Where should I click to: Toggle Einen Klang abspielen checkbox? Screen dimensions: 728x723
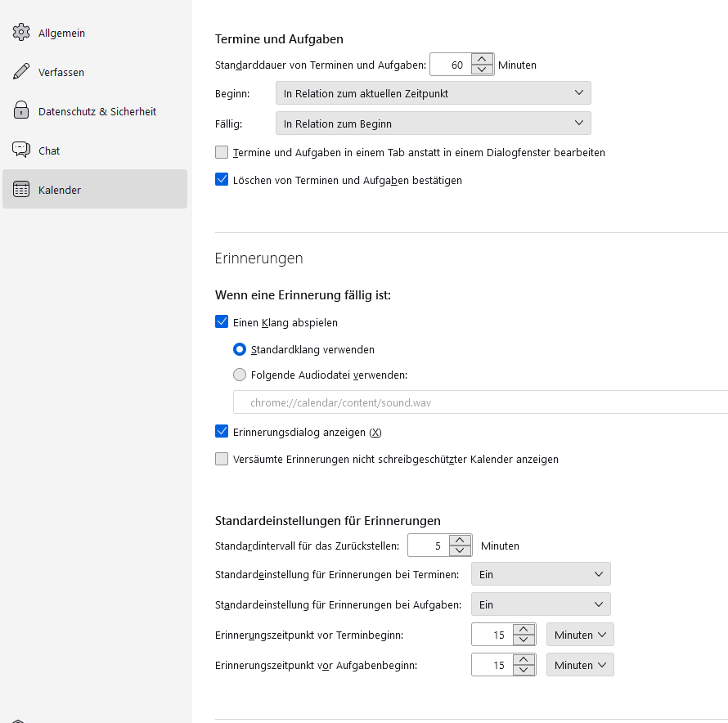(222, 322)
